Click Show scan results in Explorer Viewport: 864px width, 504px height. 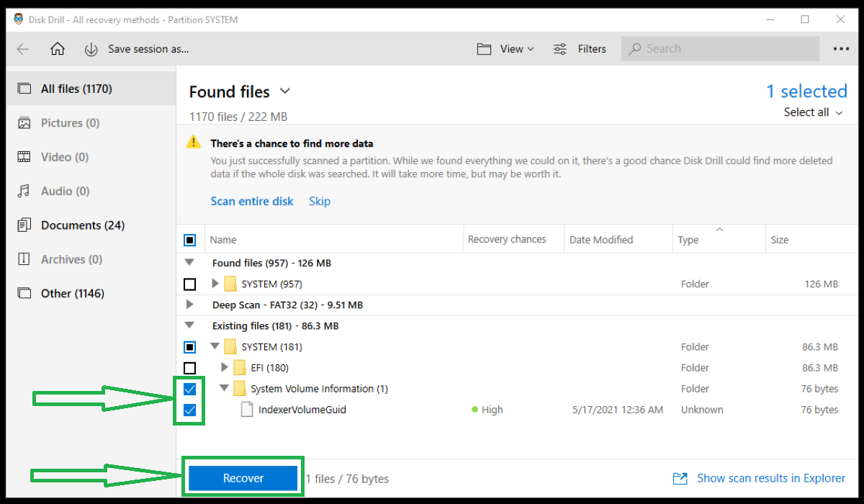771,478
